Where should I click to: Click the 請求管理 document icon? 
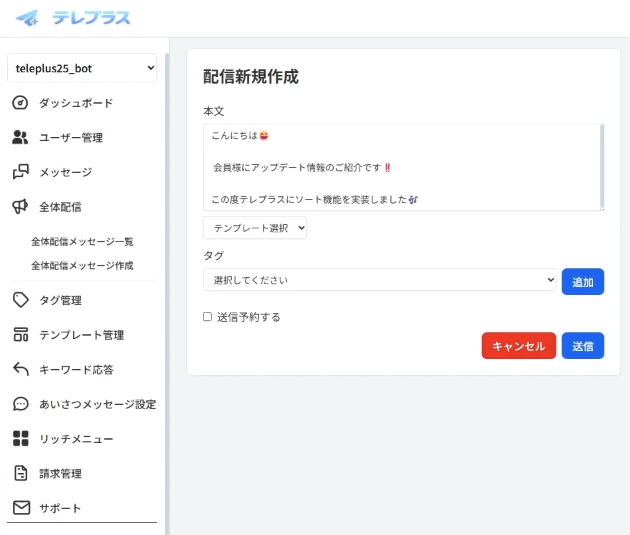(20, 473)
